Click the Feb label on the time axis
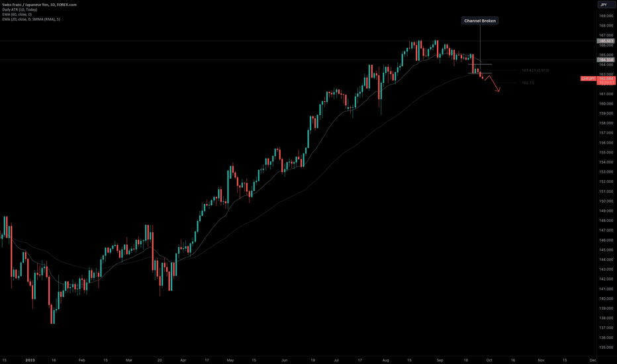 tap(81, 360)
